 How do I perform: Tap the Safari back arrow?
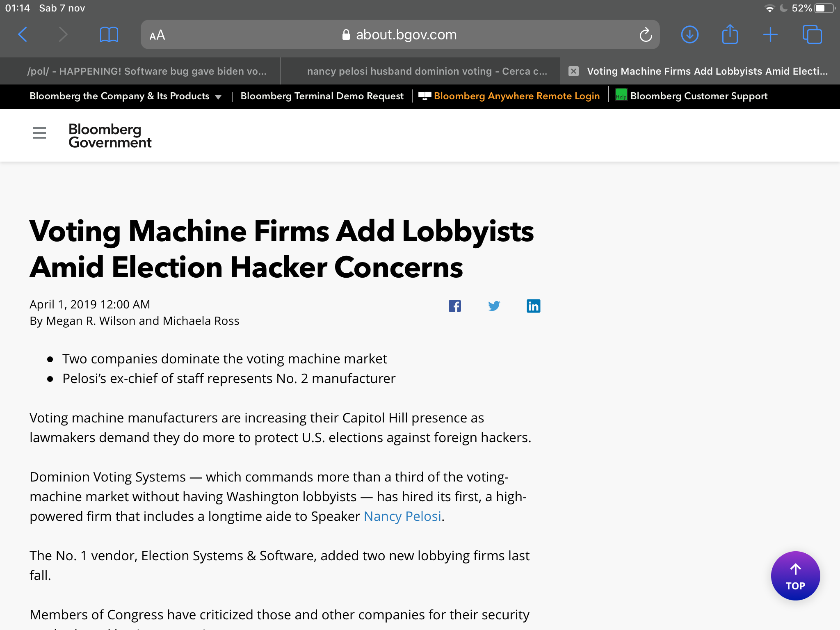pyautogui.click(x=23, y=34)
